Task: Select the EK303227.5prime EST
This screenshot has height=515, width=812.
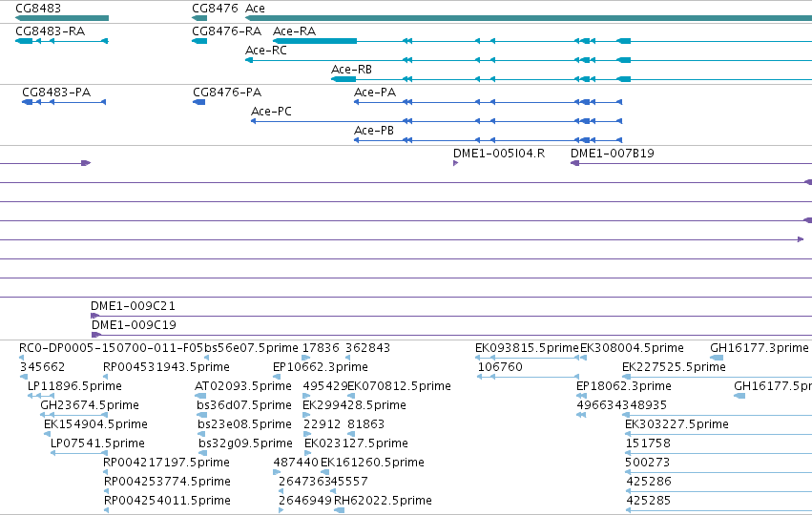Action: click(718, 434)
